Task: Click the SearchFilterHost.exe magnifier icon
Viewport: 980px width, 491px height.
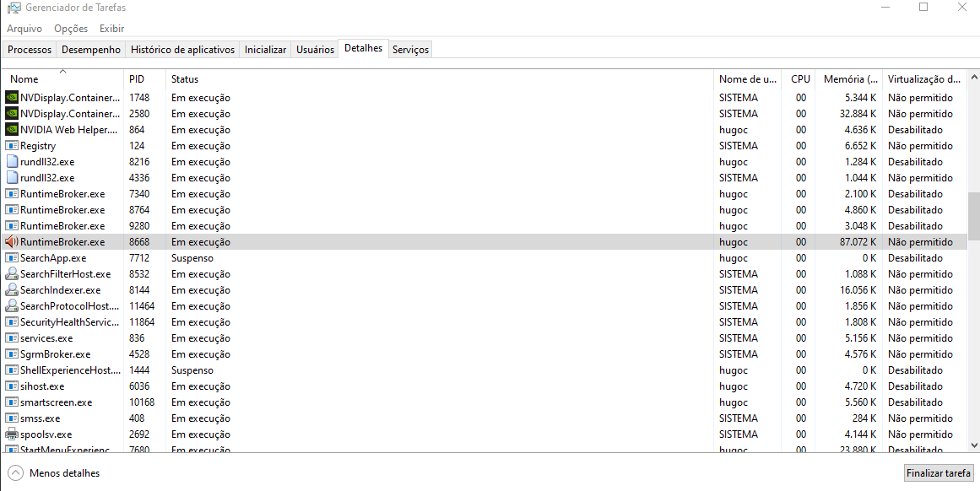Action: pyautogui.click(x=12, y=273)
